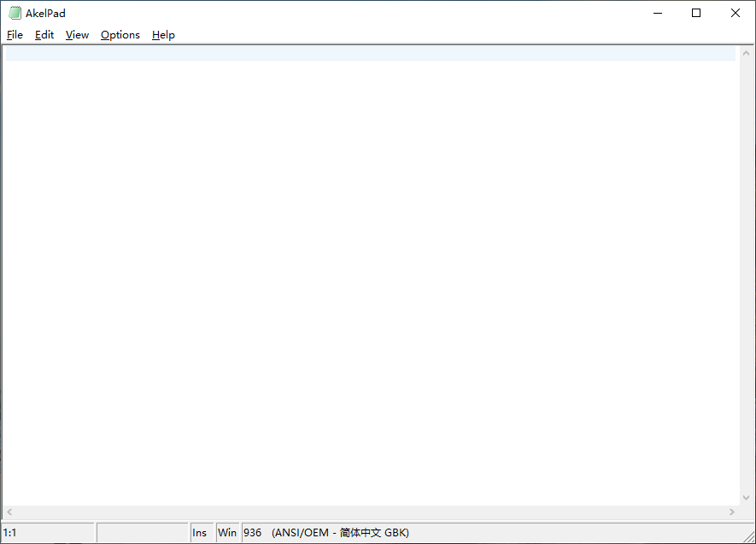Click the highlighted first line in the editor
Viewport: 756px width, 544px height.
[x=370, y=54]
